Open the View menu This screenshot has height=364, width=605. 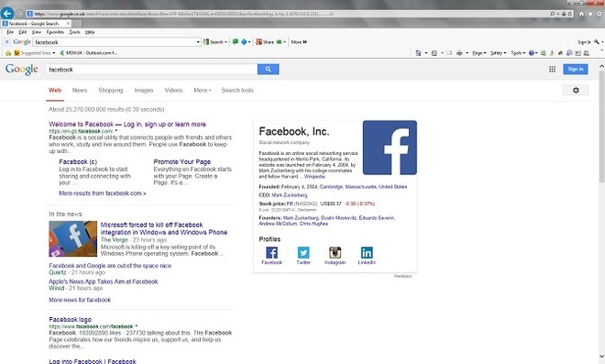click(37, 32)
